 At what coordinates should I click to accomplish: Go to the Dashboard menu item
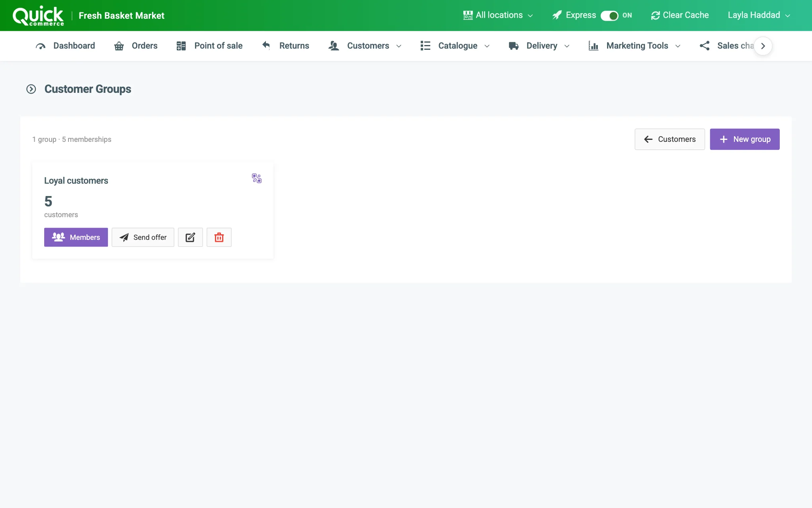coord(65,46)
